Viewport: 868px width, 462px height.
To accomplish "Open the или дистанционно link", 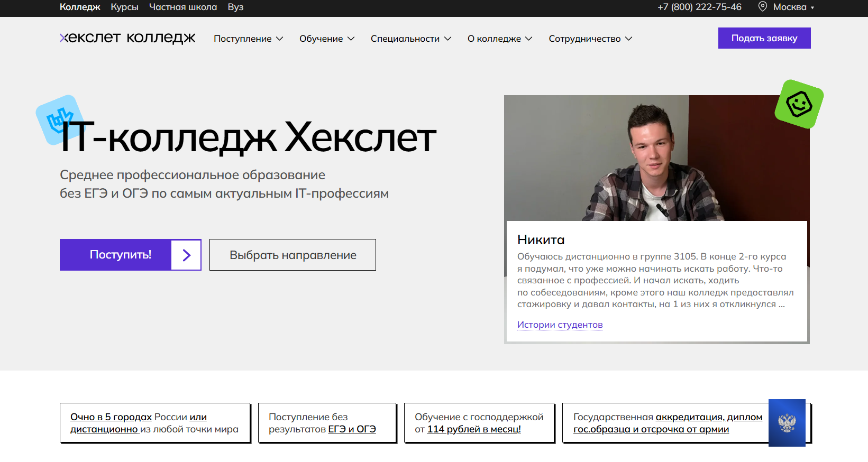I will pos(139,423).
